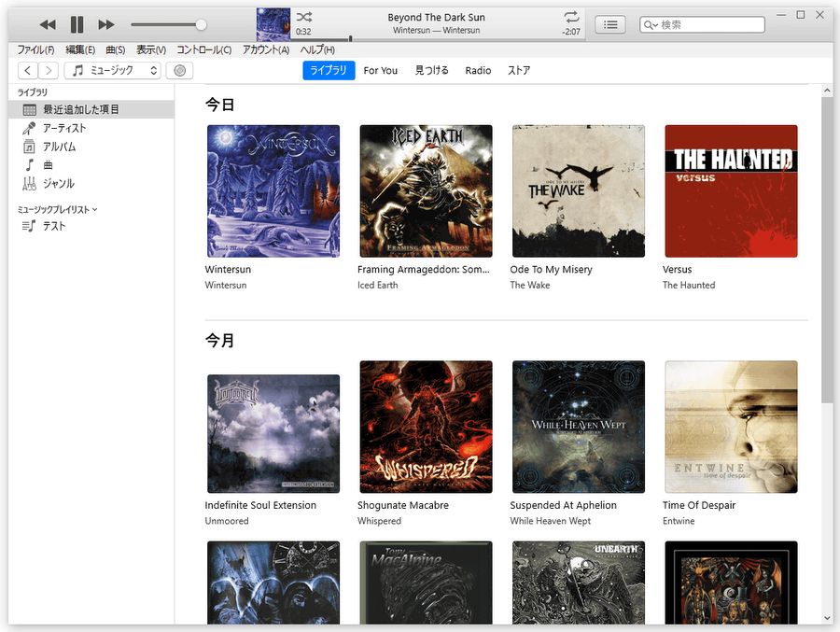Screen dimensions: 840x632
Task: Open the Iced Earth Framing Armageddon cover
Action: [426, 191]
